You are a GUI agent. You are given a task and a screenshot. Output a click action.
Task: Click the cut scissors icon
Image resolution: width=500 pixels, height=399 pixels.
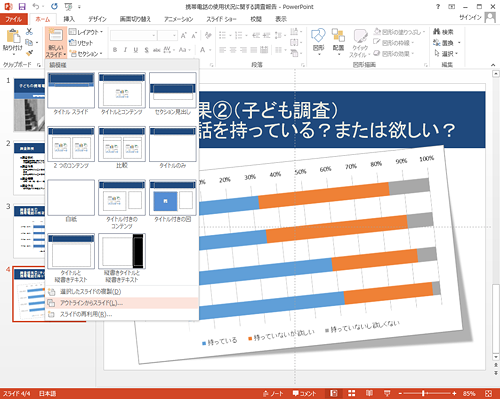[29, 32]
